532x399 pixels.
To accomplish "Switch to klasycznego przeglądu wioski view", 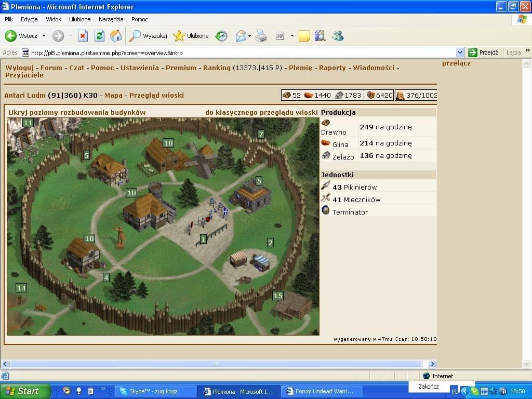I will pos(261,112).
